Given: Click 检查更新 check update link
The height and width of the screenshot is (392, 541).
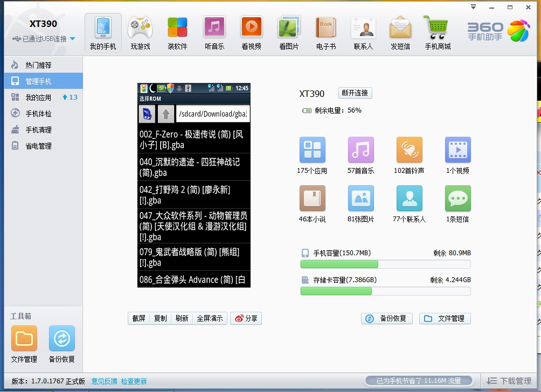Looking at the screenshot, I should [134, 381].
